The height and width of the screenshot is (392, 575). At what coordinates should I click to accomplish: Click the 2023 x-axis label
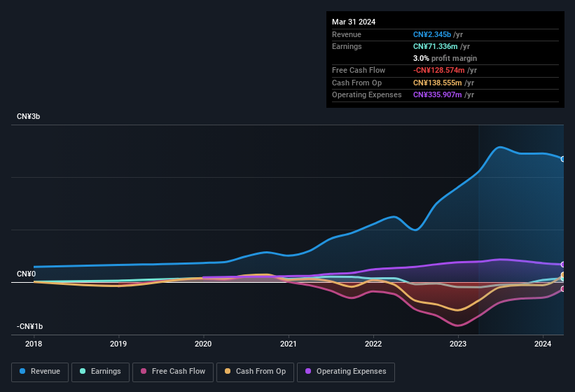point(458,344)
